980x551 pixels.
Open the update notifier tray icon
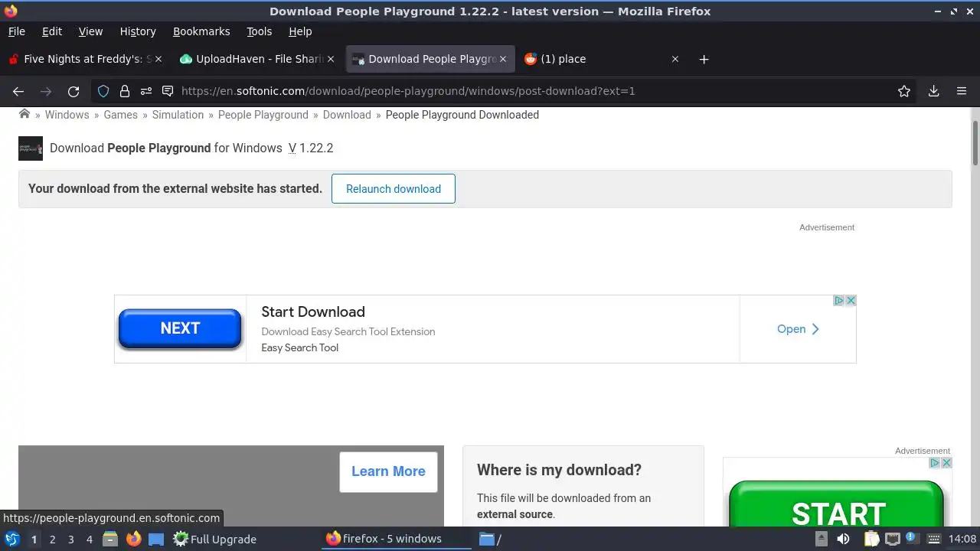click(912, 538)
